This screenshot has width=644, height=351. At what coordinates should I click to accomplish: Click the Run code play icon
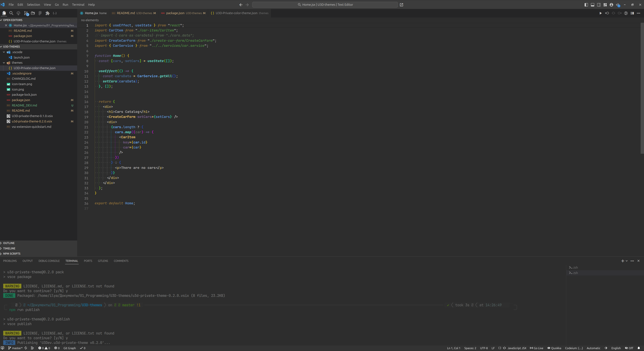pyautogui.click(x=600, y=13)
